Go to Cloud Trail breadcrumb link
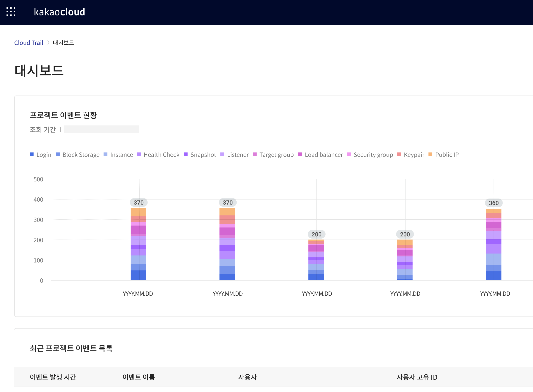The image size is (533, 392). (29, 43)
